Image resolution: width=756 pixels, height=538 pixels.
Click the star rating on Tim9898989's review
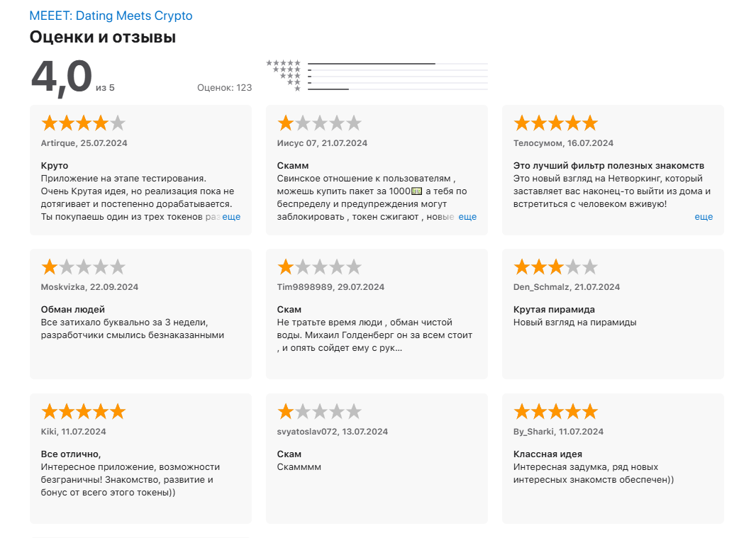pos(319,267)
